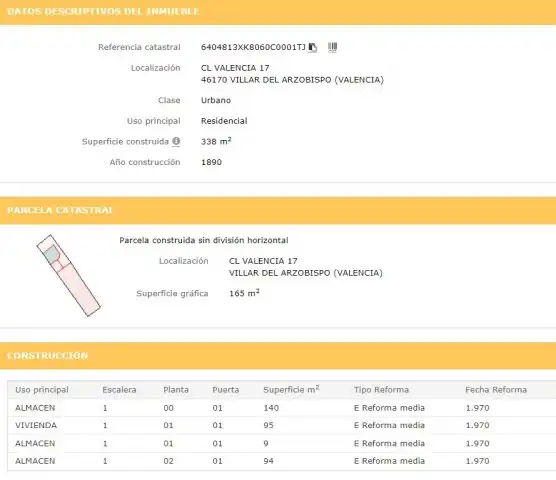This screenshot has width=556, height=480.
Task: Click the CL VALENCIA 17 address in the parcel section
Action: coord(263,261)
